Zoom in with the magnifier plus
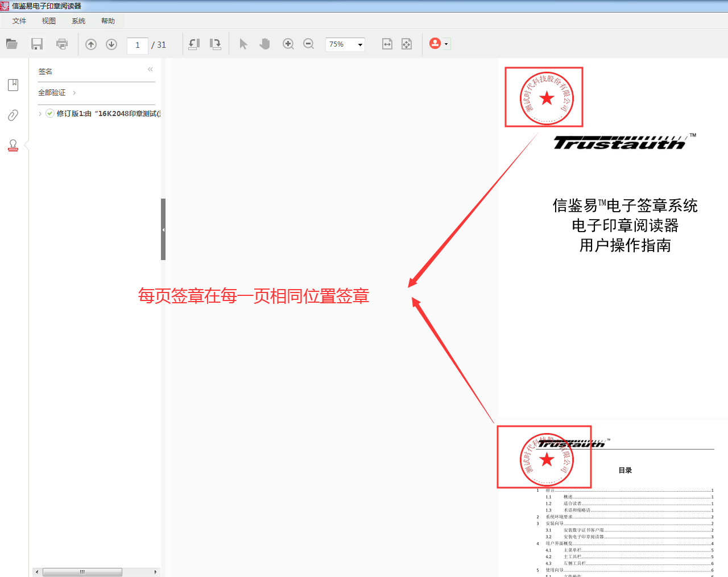728x577 pixels. coord(288,44)
